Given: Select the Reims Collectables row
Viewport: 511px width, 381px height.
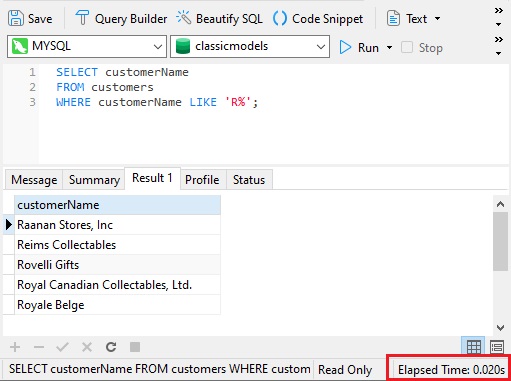Looking at the screenshot, I should click(x=117, y=245).
